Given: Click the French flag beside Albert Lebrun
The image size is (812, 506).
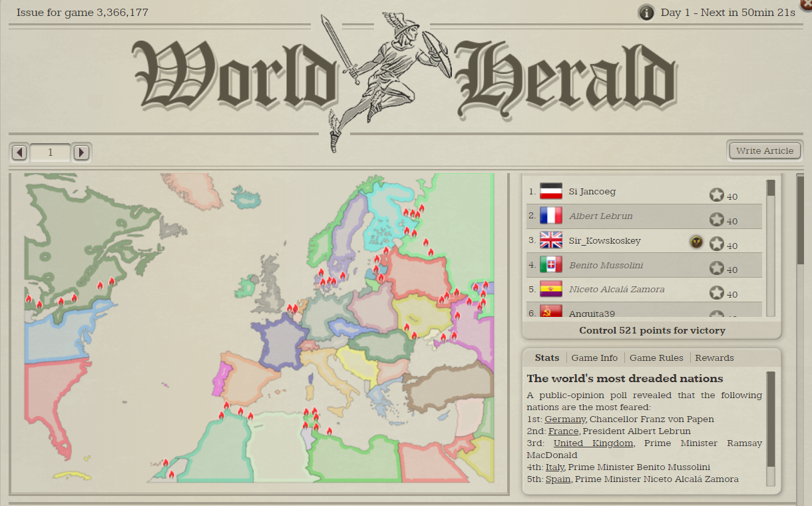Looking at the screenshot, I should point(551,216).
